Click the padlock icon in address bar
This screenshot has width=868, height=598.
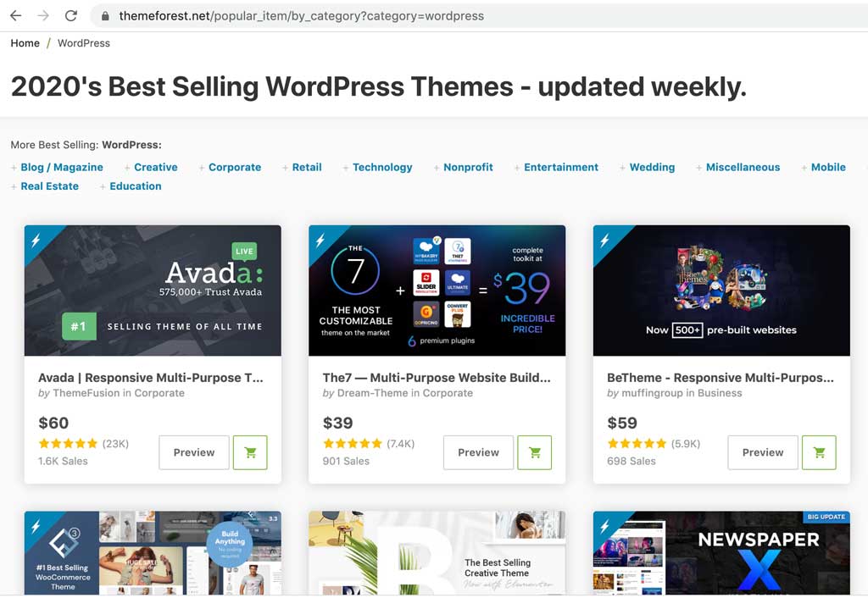(105, 16)
